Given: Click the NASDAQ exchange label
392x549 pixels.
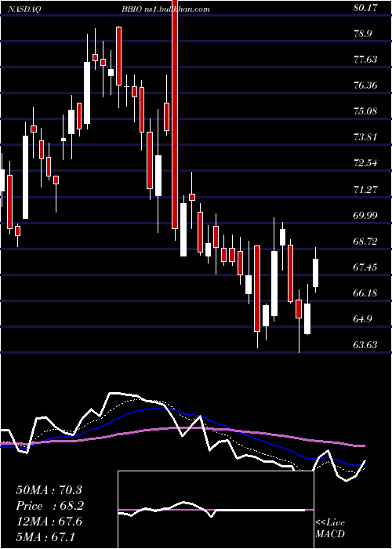Looking at the screenshot, I should point(25,9).
